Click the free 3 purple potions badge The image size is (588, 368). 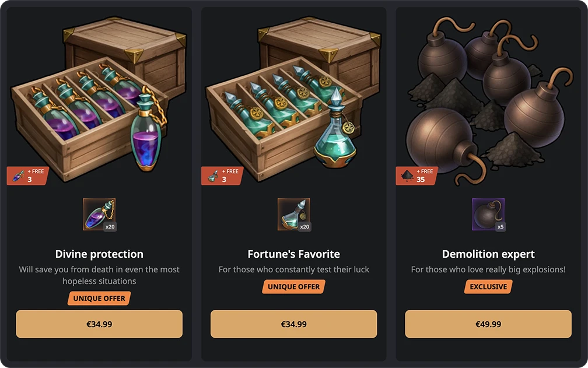point(28,176)
